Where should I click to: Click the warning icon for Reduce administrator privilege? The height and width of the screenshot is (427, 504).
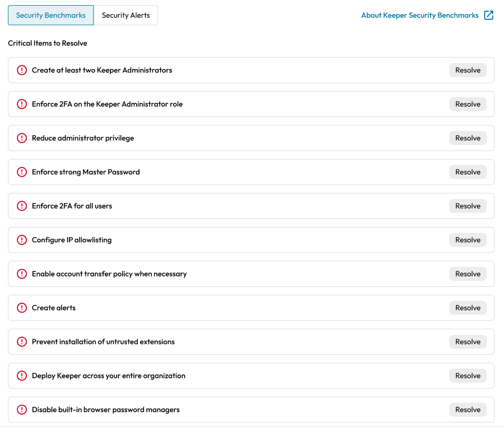[x=22, y=138]
